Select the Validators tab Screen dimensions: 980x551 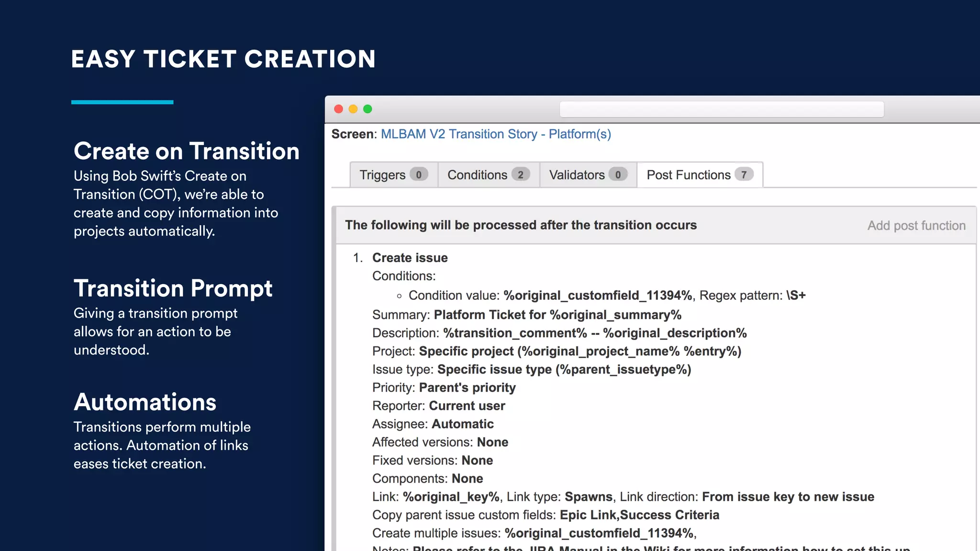coord(588,175)
